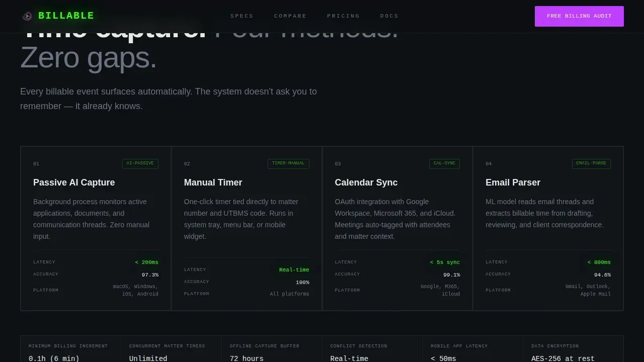Click the card number 03 label

(338, 164)
